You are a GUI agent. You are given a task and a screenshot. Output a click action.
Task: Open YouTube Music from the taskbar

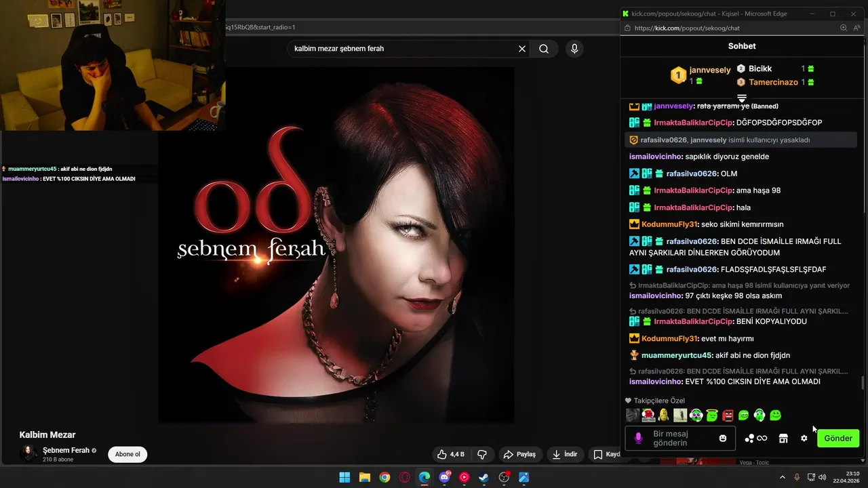(465, 477)
